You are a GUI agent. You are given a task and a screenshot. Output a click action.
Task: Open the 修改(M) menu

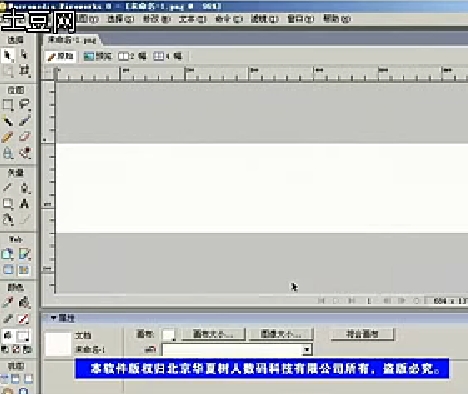click(x=156, y=19)
